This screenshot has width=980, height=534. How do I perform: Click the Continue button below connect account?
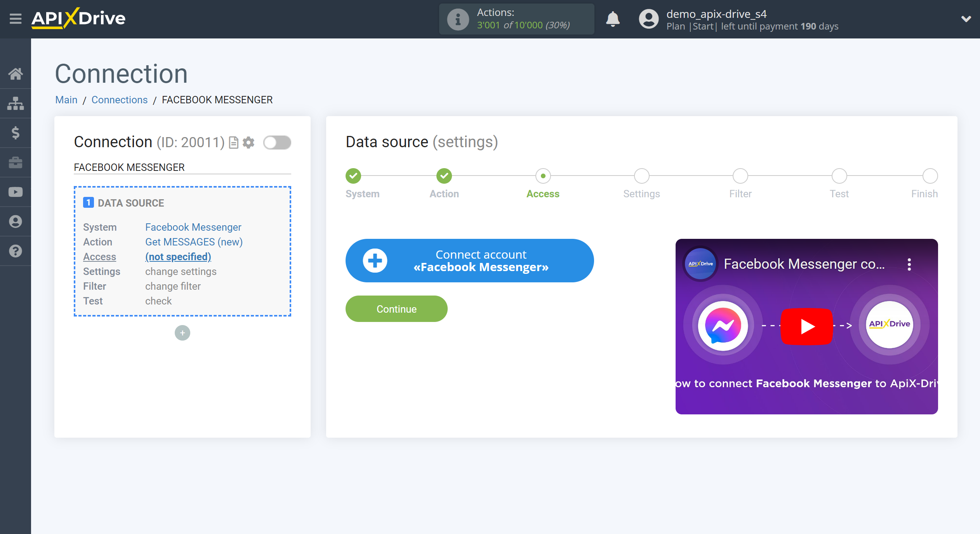click(x=396, y=308)
